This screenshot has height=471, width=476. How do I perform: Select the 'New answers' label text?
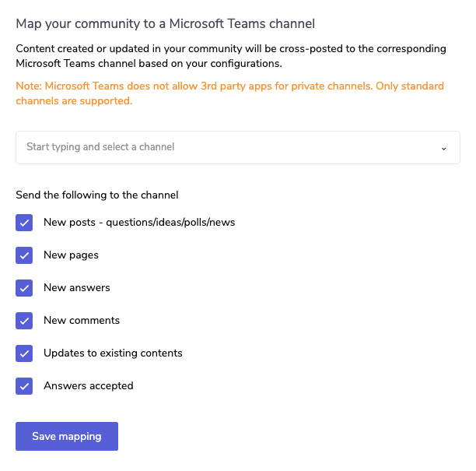[77, 288]
